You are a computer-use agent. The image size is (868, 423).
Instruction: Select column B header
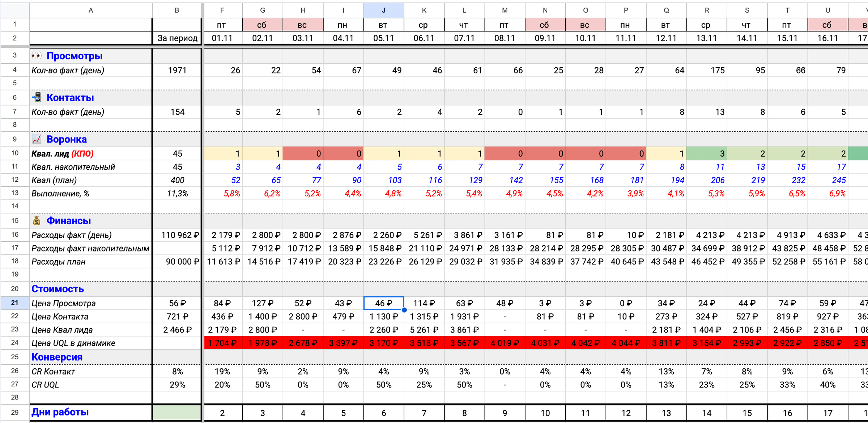point(177,10)
